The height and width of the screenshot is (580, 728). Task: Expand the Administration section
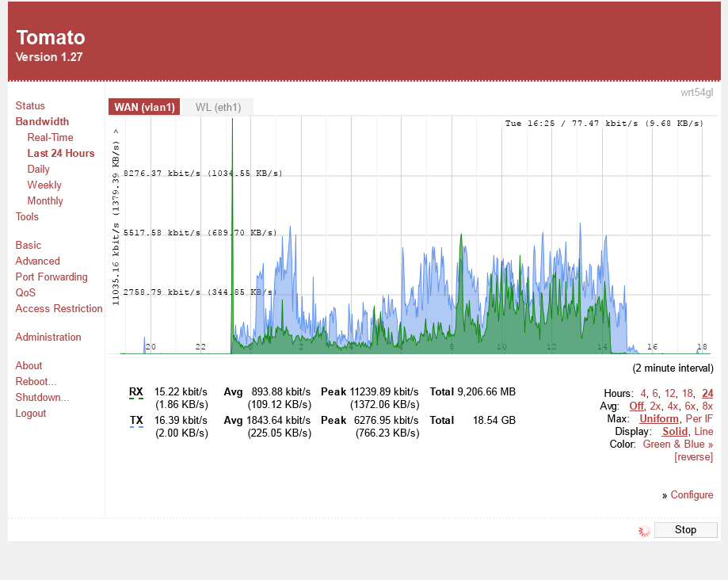tap(48, 338)
